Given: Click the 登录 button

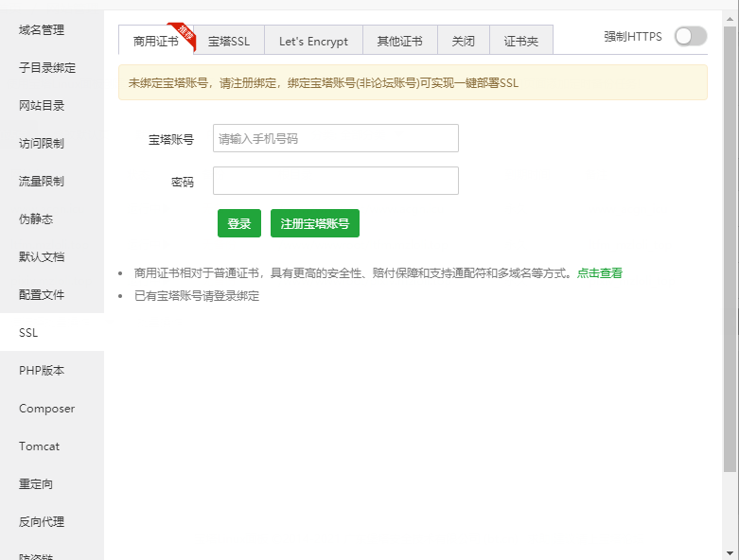Looking at the screenshot, I should click(x=239, y=223).
